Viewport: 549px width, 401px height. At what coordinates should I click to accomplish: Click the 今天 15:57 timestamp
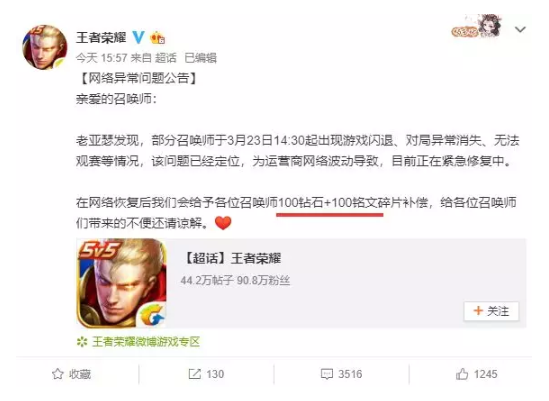(x=102, y=58)
